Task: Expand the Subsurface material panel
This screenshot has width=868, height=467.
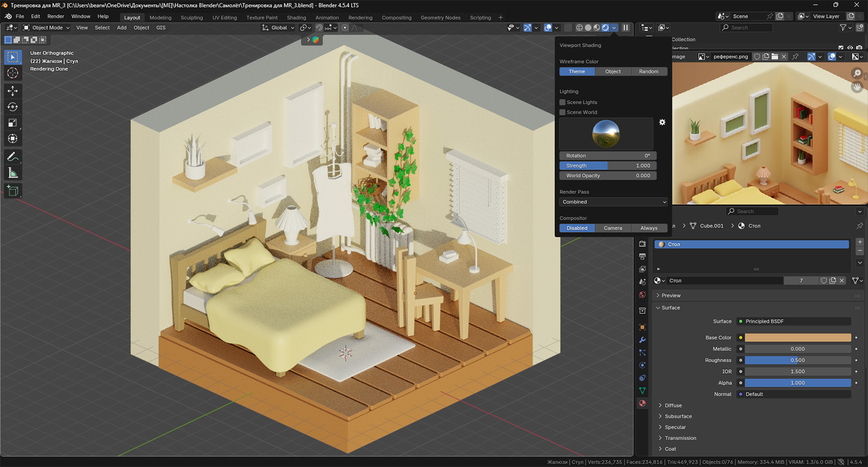Action: [x=678, y=416]
